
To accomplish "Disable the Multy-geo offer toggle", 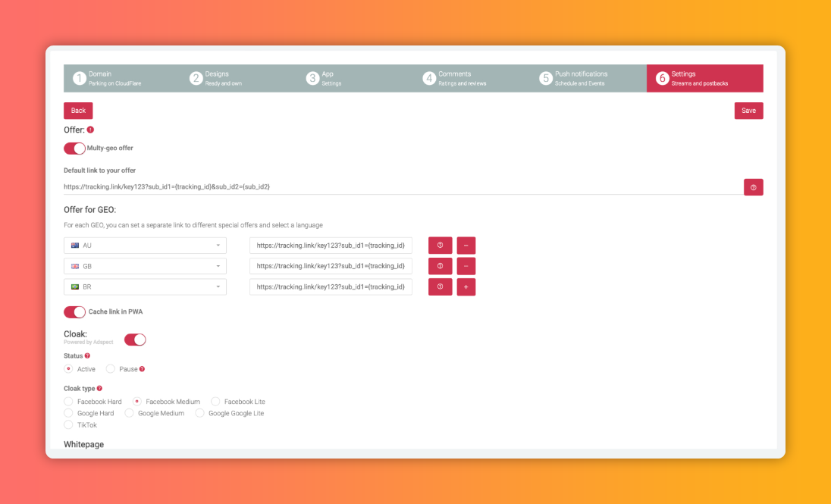I will coord(74,149).
